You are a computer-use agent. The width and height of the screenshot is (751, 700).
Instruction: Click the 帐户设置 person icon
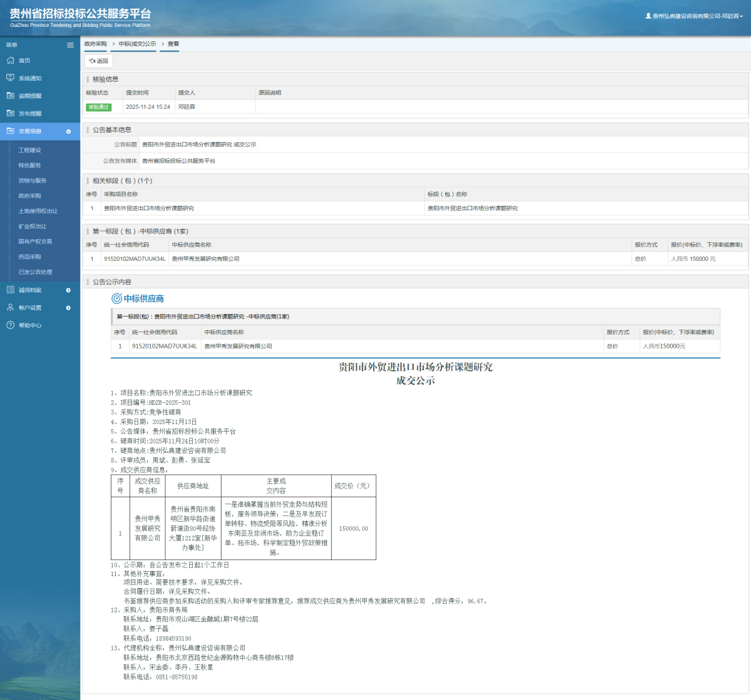click(x=10, y=308)
